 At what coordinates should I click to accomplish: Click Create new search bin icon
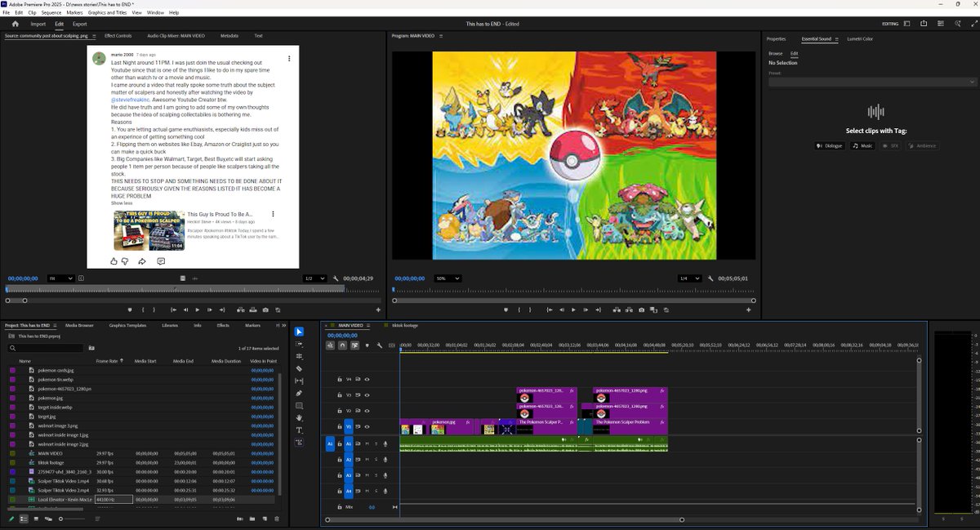click(91, 348)
